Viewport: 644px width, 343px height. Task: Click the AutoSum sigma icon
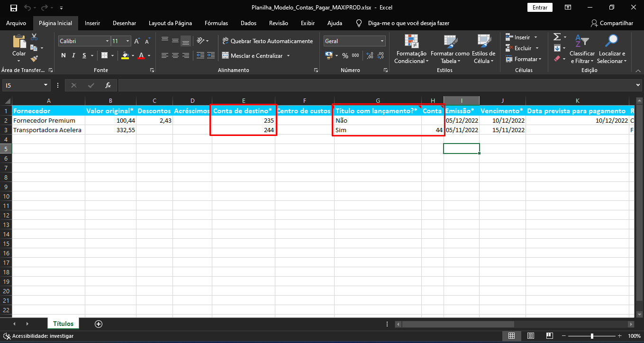(557, 37)
